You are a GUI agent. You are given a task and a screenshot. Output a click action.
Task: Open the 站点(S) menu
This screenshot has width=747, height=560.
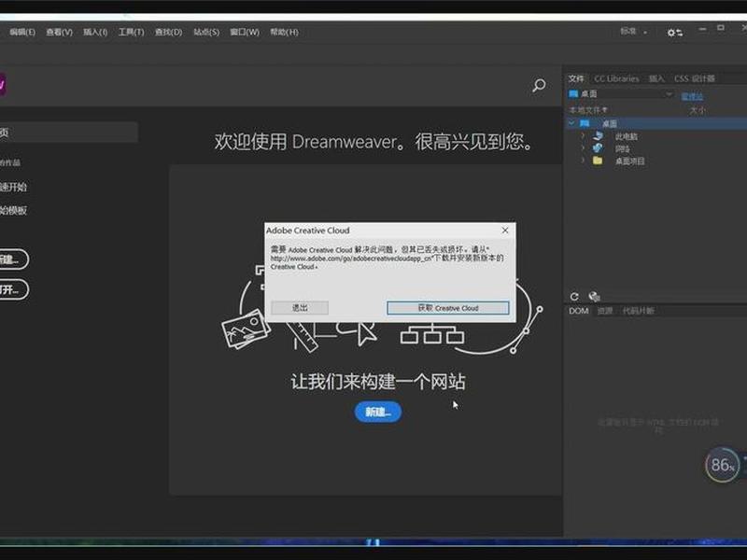click(x=206, y=32)
